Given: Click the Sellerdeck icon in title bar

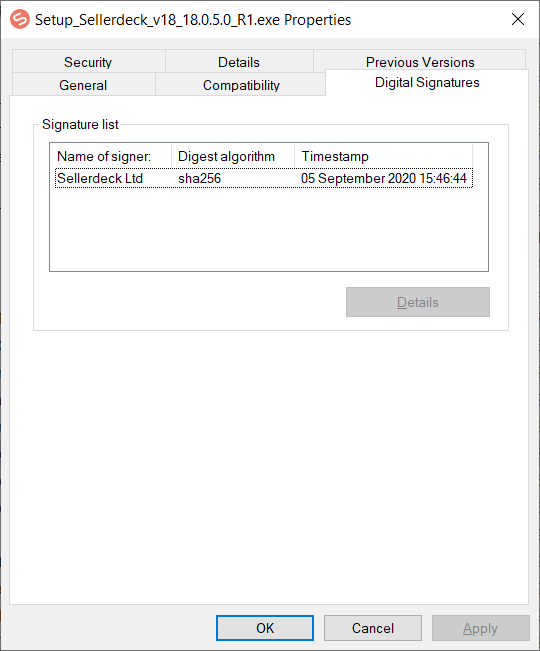Looking at the screenshot, I should point(20,20).
